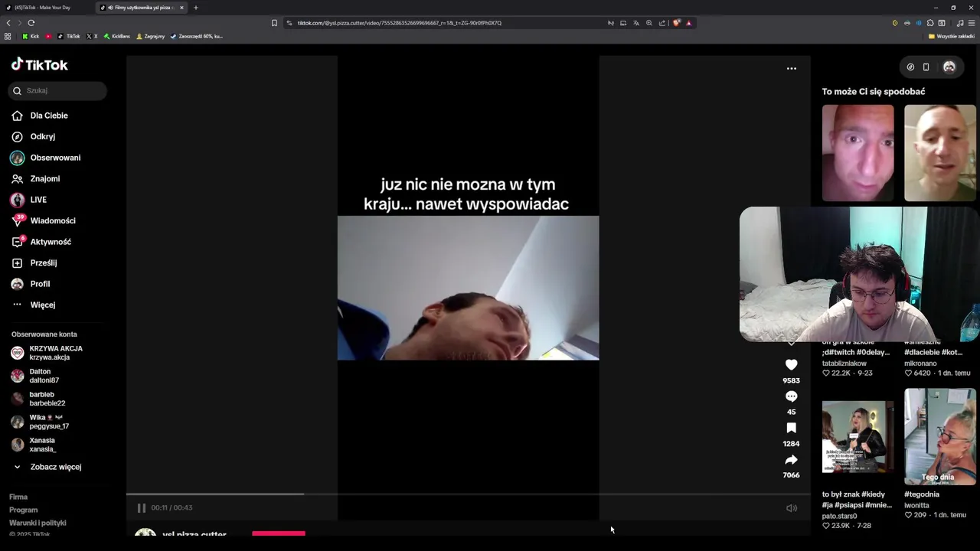This screenshot has width=980, height=551.
Task: Open pato.stars0 recommended video thumbnail
Action: pyautogui.click(x=857, y=437)
